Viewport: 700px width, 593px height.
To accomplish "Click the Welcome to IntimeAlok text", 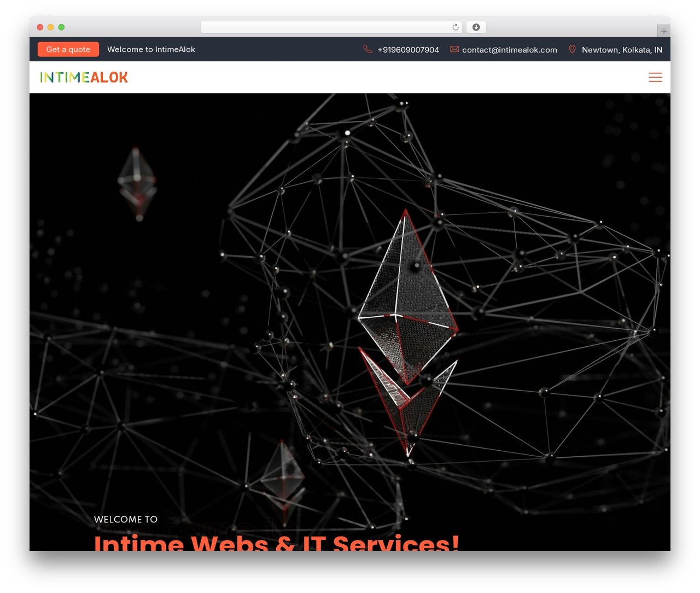I will click(151, 49).
